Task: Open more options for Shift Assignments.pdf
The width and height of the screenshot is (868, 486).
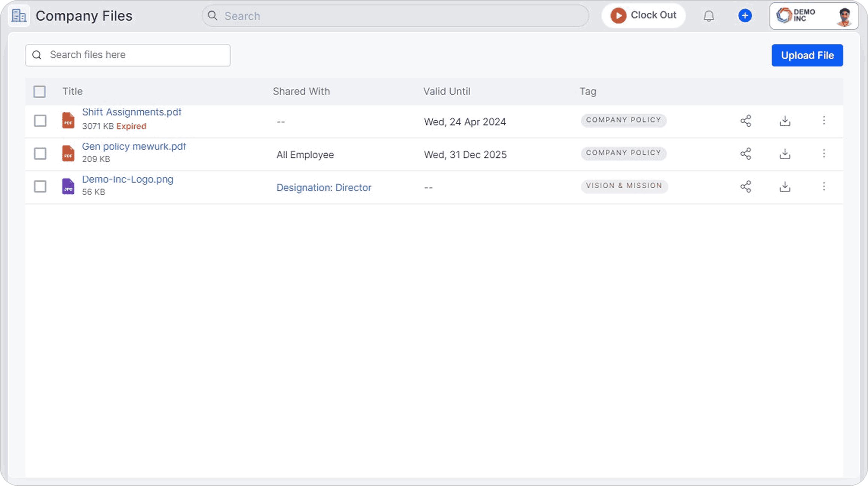Action: point(823,121)
